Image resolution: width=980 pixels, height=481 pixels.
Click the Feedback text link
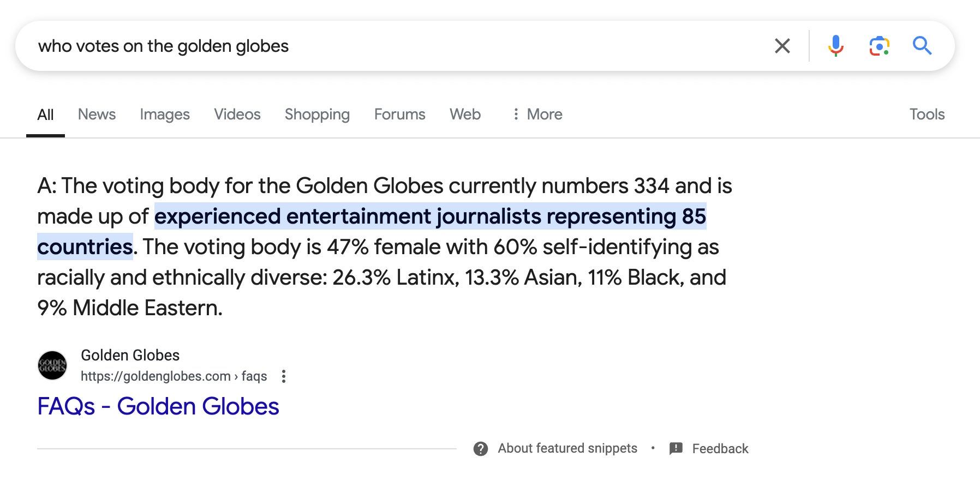(x=720, y=449)
